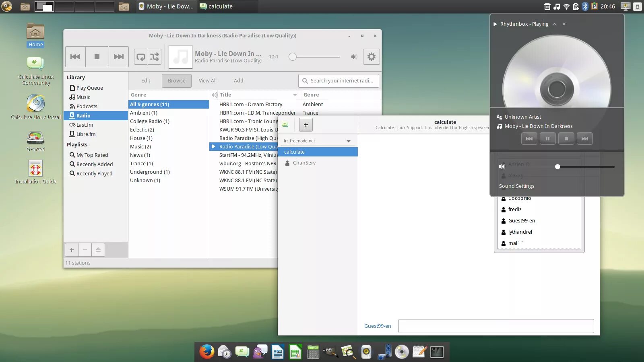Image resolution: width=644 pixels, height=362 pixels.
Task: Click the volume speaker icon in Rhythmbox toolbar
Action: coord(354,57)
